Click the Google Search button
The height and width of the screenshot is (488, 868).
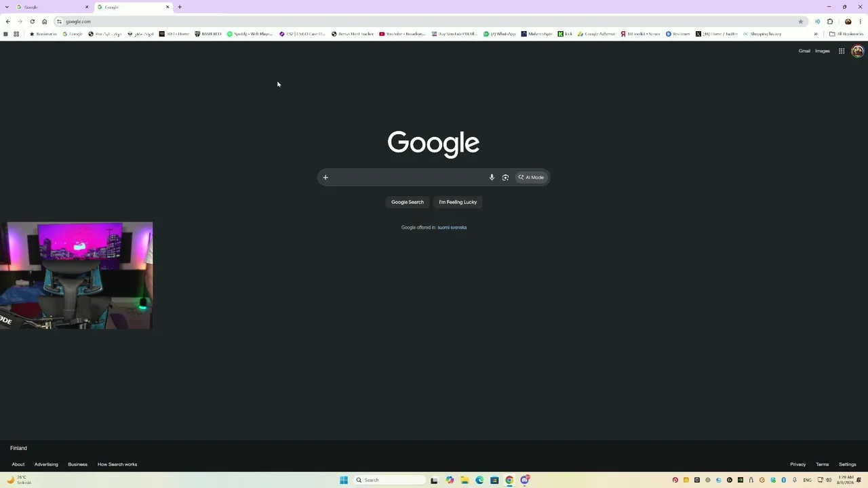pos(408,202)
